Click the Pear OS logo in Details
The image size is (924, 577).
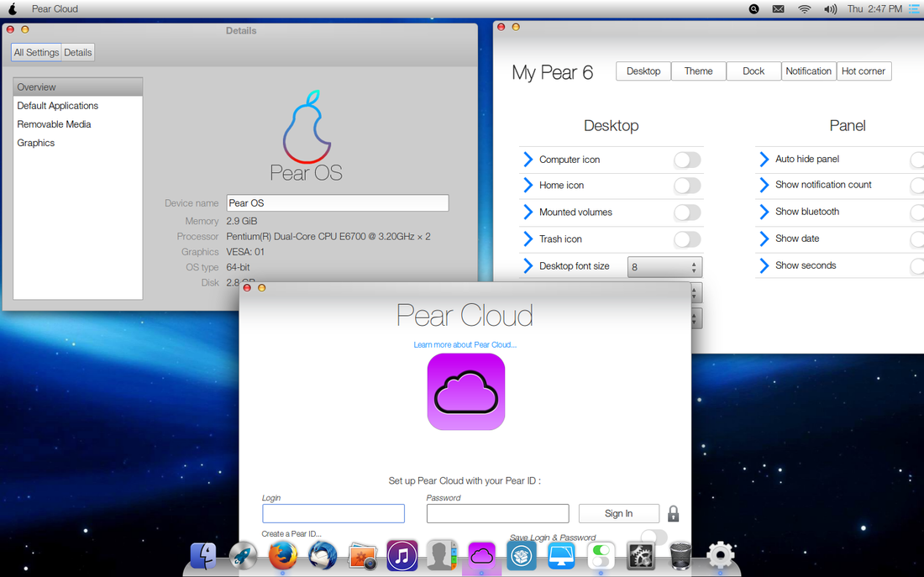(x=306, y=136)
